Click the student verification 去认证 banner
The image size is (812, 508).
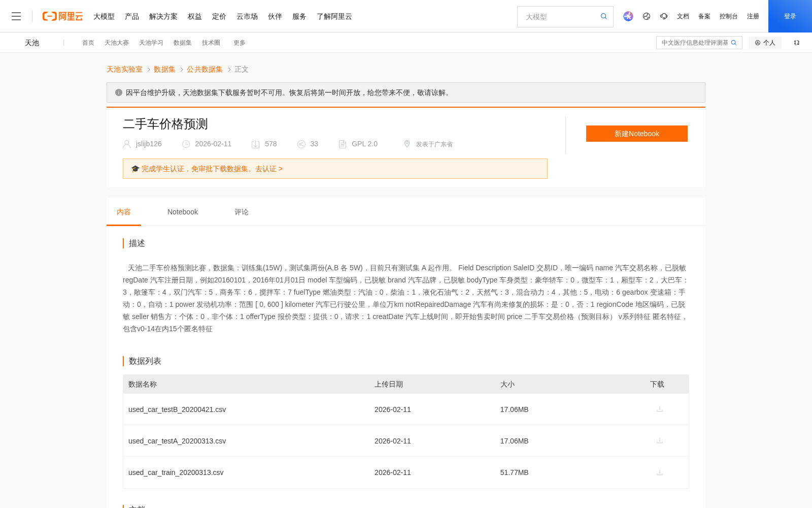335,169
